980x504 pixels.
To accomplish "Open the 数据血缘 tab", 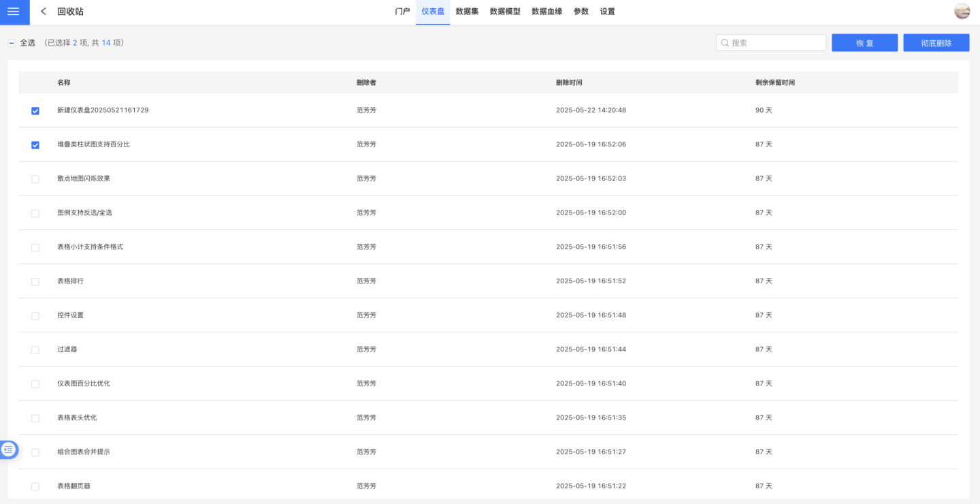I will point(546,12).
